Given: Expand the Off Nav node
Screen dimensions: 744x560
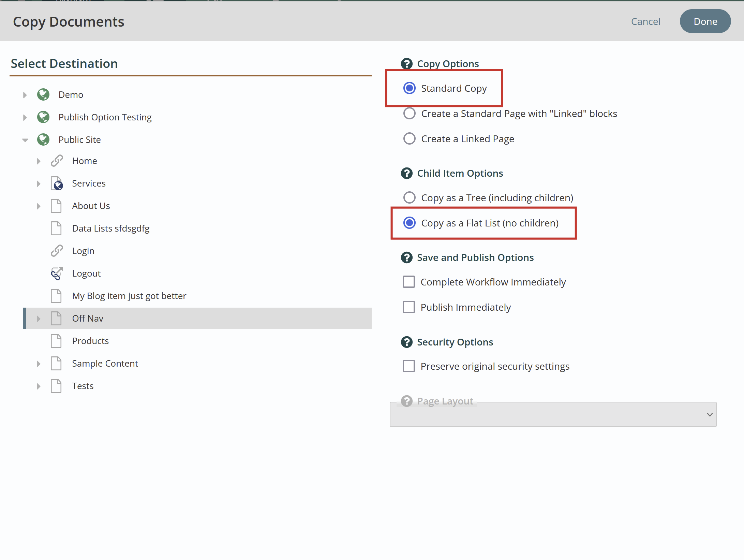Looking at the screenshot, I should 39,319.
